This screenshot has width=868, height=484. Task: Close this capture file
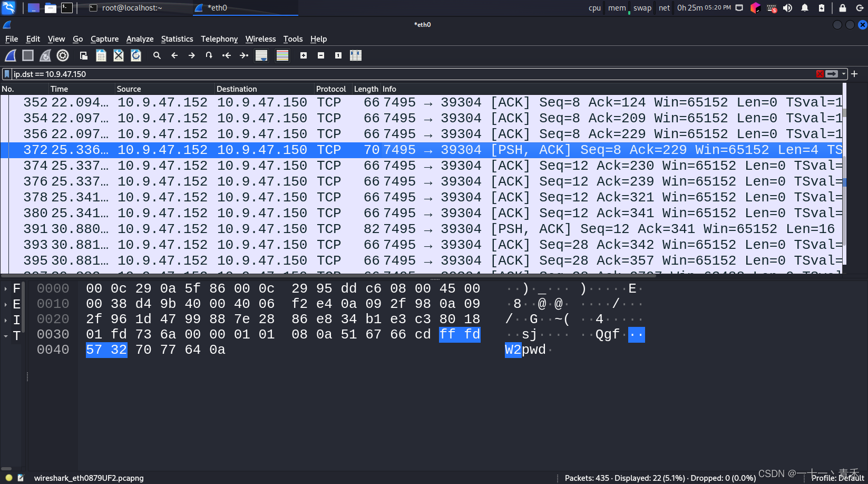119,55
